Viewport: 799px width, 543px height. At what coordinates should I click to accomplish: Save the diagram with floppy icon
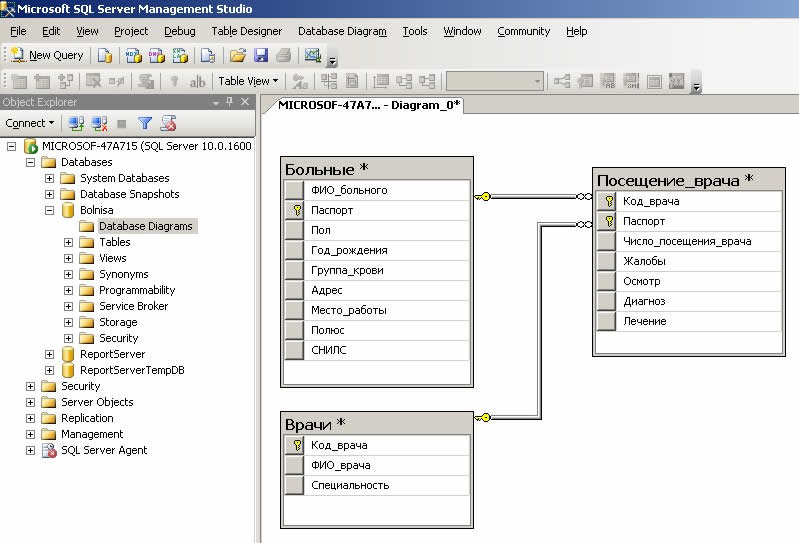(x=261, y=55)
